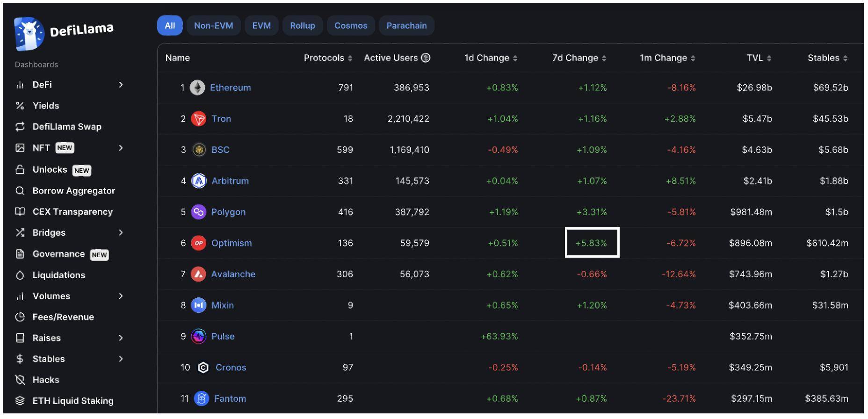868x419 pixels.
Task: Click the Active Users help icon
Action: pos(426,58)
